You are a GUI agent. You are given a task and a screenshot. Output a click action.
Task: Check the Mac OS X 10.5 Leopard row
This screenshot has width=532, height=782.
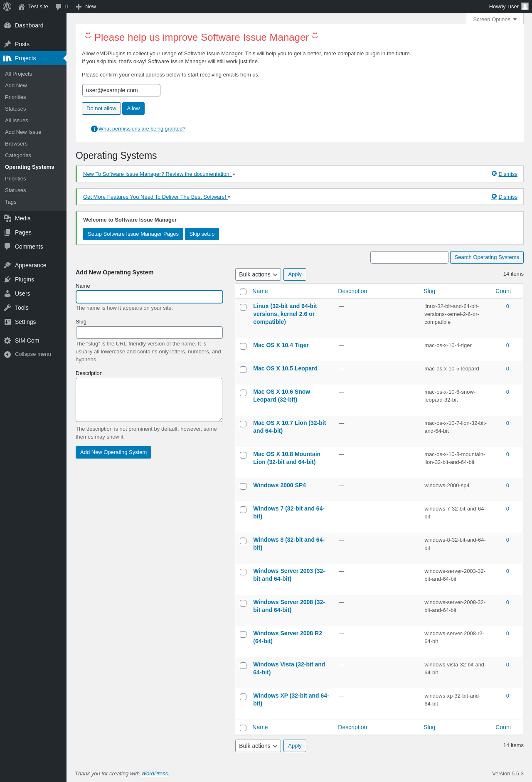pyautogui.click(x=243, y=370)
